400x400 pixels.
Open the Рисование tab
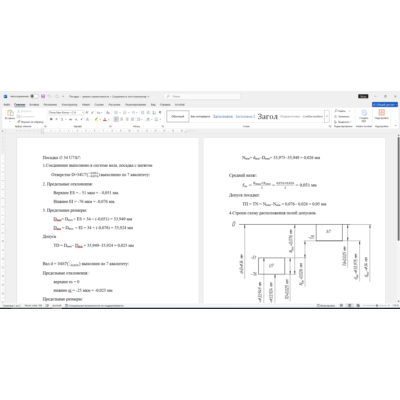pos(50,105)
